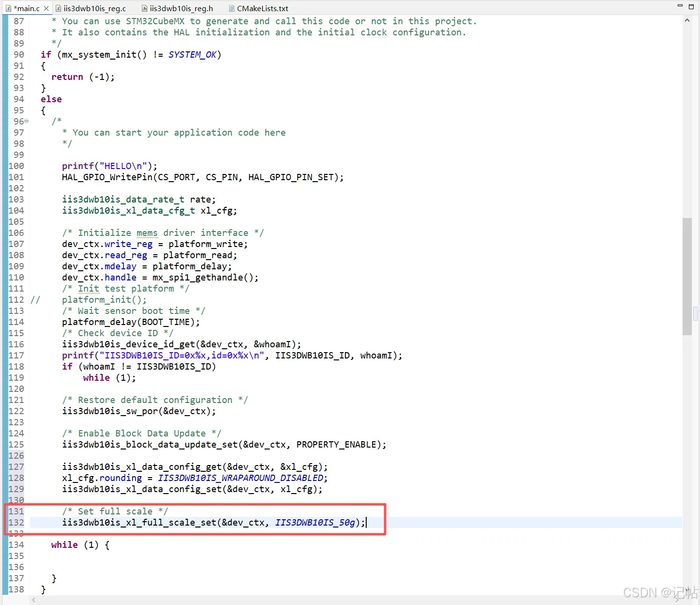Click the "Enable Block Data Update" comment
Image resolution: width=700 pixels, height=605 pixels.
(141, 434)
